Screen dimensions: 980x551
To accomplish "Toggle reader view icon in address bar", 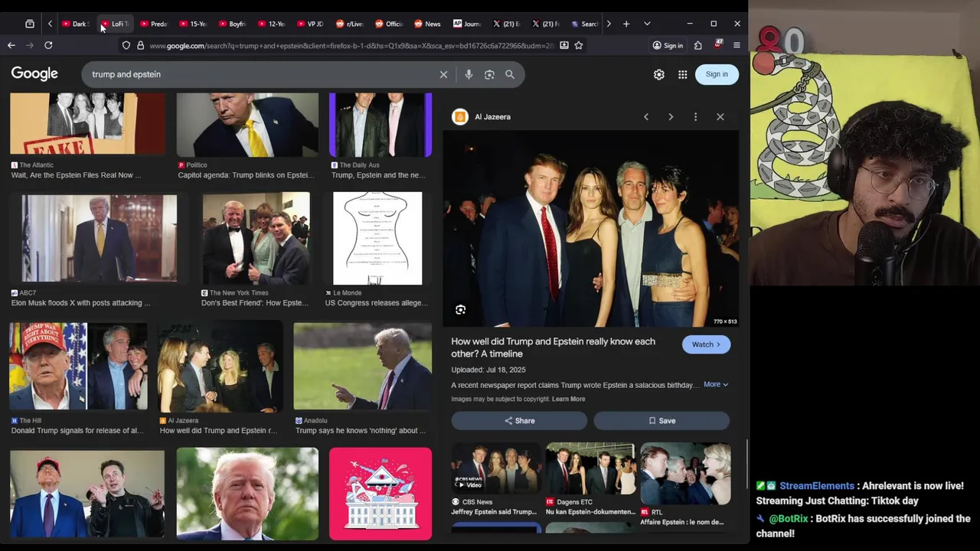I will tap(564, 45).
